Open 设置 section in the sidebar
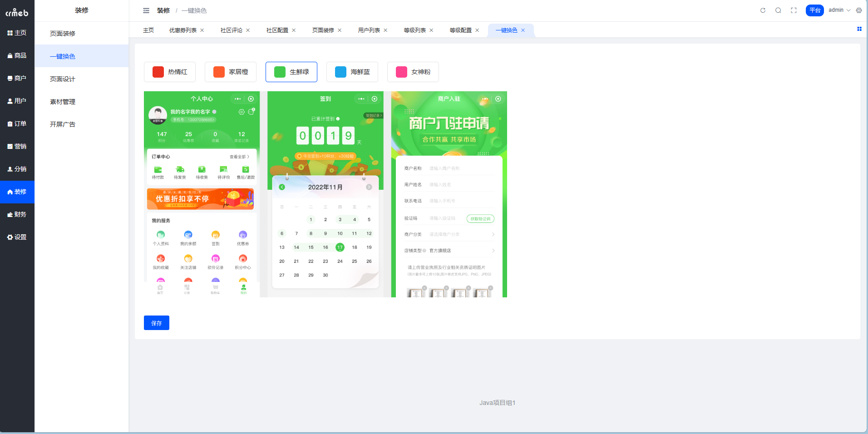Viewport: 868px width, 434px height. [17, 237]
